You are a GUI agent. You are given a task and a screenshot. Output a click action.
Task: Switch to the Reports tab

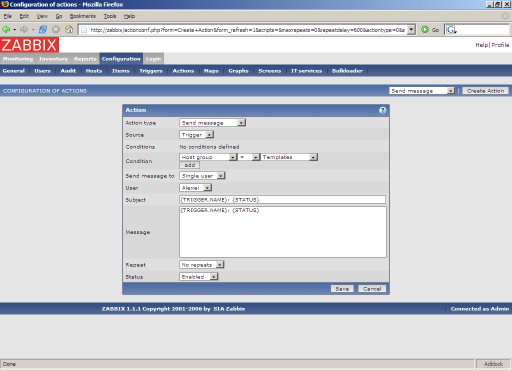(85, 59)
